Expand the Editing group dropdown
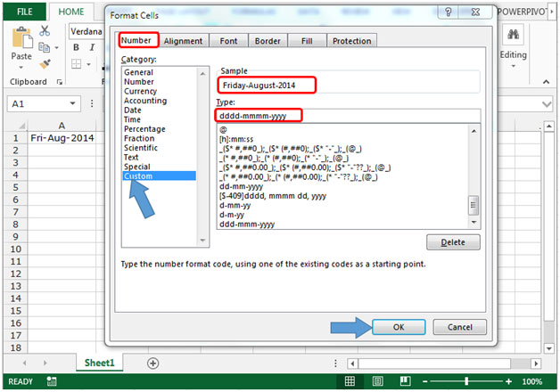Viewport: 560px width, 392px height. click(514, 66)
